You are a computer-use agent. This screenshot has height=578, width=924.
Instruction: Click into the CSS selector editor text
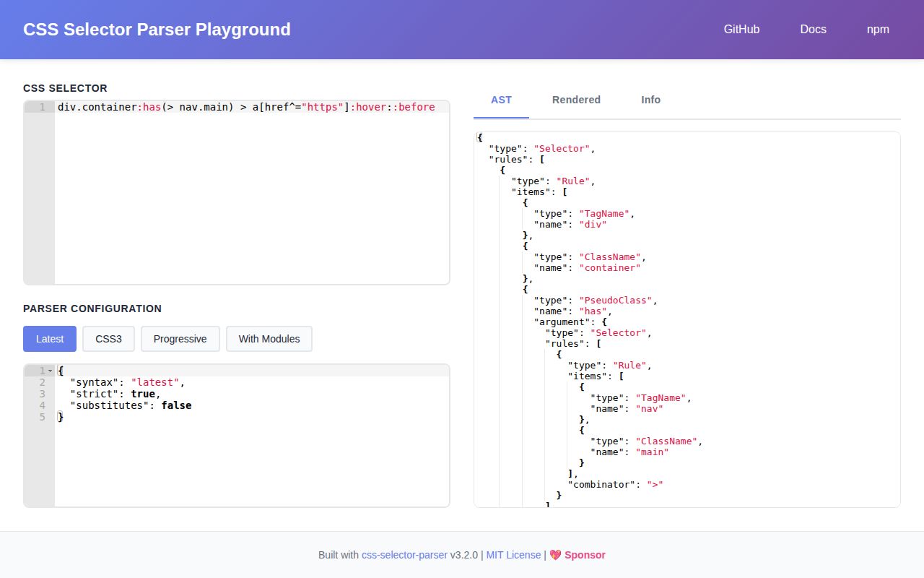(x=246, y=107)
